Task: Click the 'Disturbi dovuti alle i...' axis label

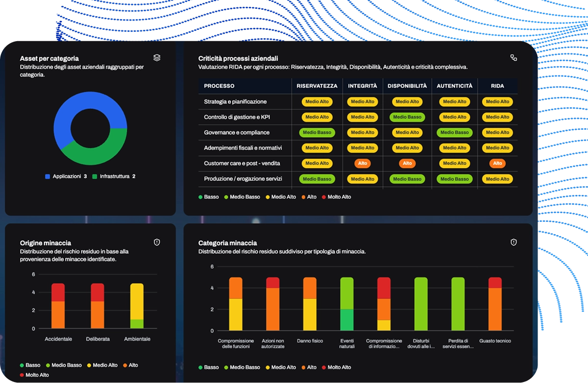Action: coord(421,344)
